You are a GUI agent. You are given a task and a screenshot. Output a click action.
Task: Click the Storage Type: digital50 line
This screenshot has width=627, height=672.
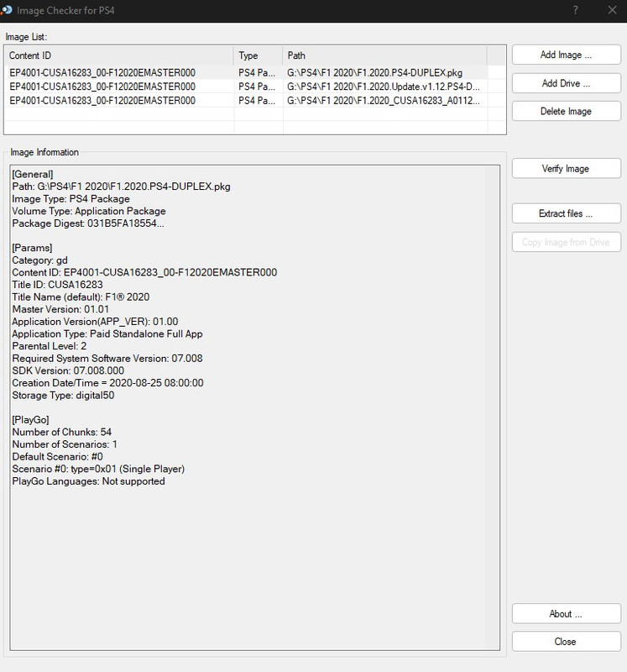63,395
